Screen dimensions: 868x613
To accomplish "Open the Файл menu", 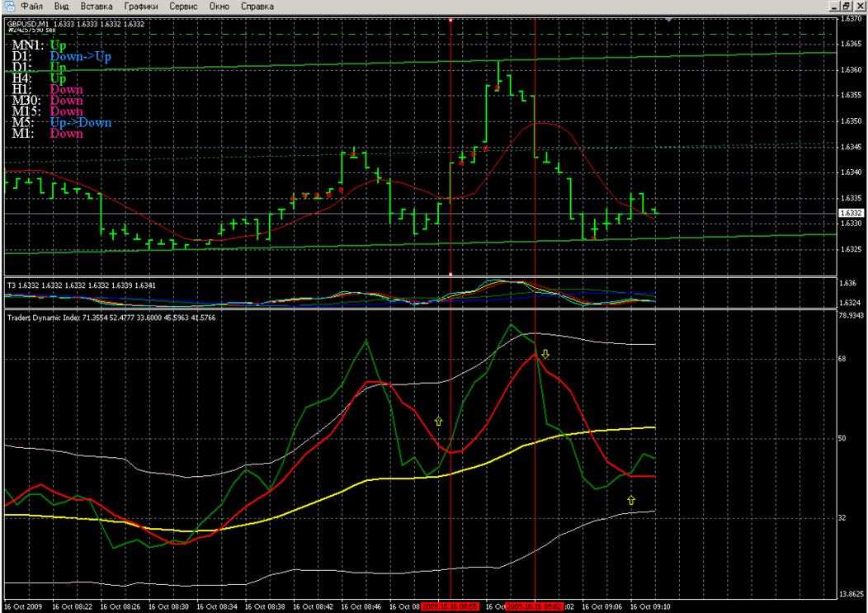I will (x=32, y=7).
